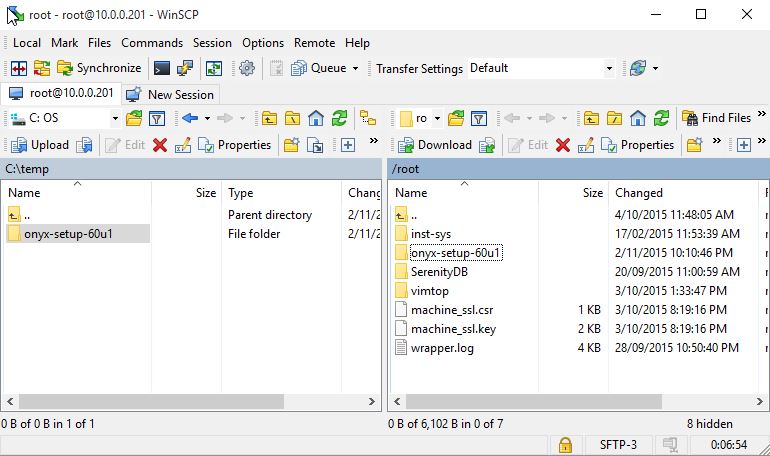Go back in local panel history
Screen dimensions: 770x456
[x=190, y=118]
